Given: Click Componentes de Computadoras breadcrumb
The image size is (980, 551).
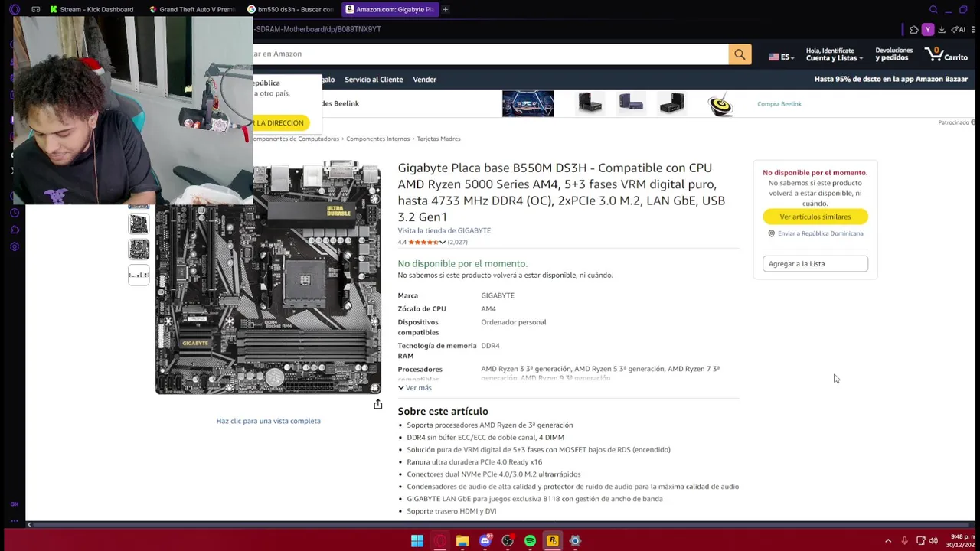Looking at the screenshot, I should coord(296,139).
